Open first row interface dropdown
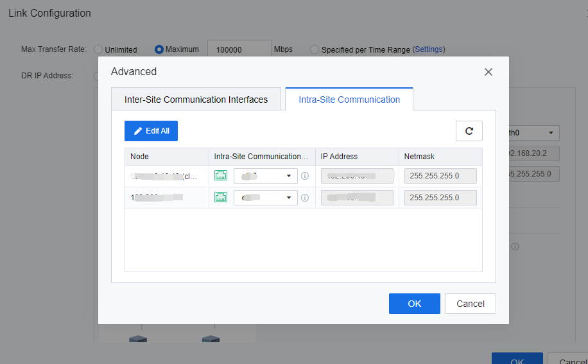Image resolution: width=588 pixels, height=364 pixels. coord(265,176)
